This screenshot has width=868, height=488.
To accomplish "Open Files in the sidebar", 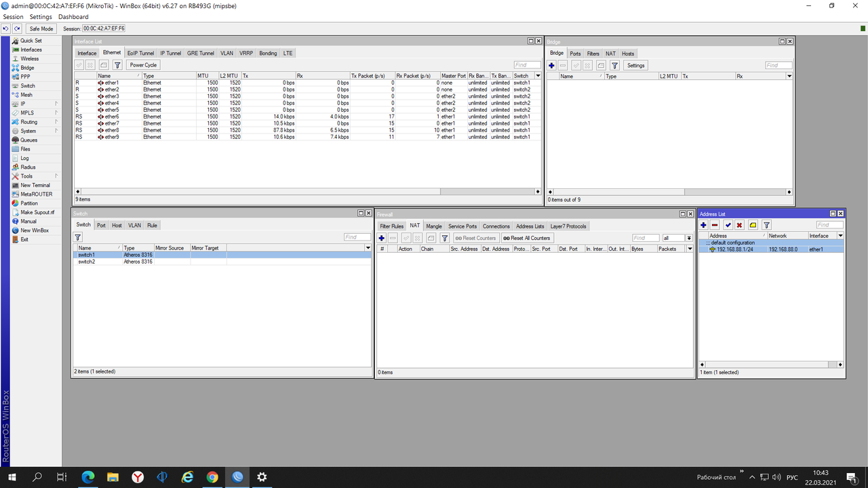I will click(x=25, y=149).
